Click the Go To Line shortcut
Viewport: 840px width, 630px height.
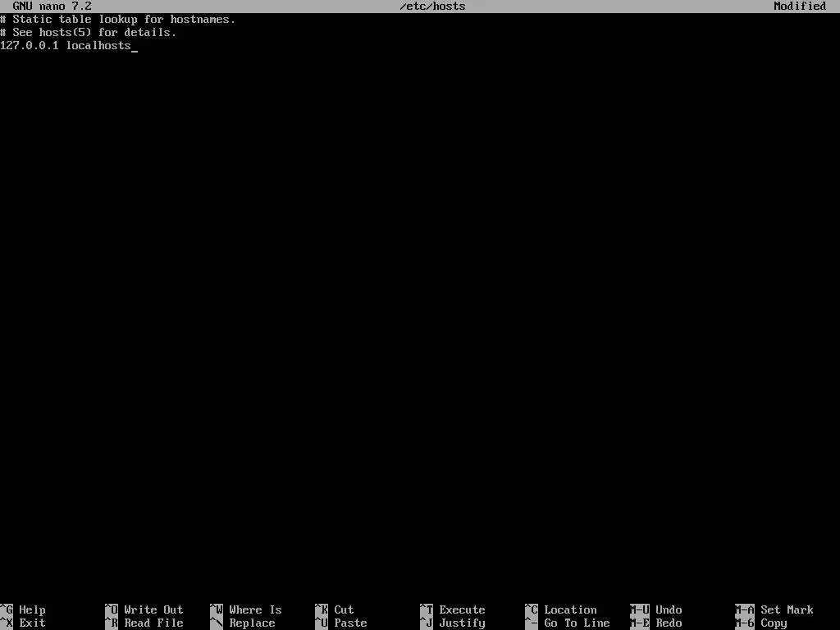(568, 623)
